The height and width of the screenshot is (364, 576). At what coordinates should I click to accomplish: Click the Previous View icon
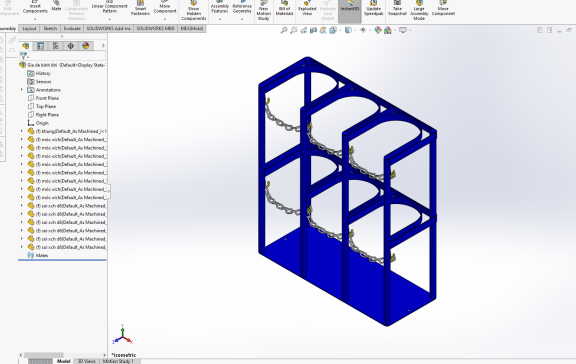click(x=303, y=30)
